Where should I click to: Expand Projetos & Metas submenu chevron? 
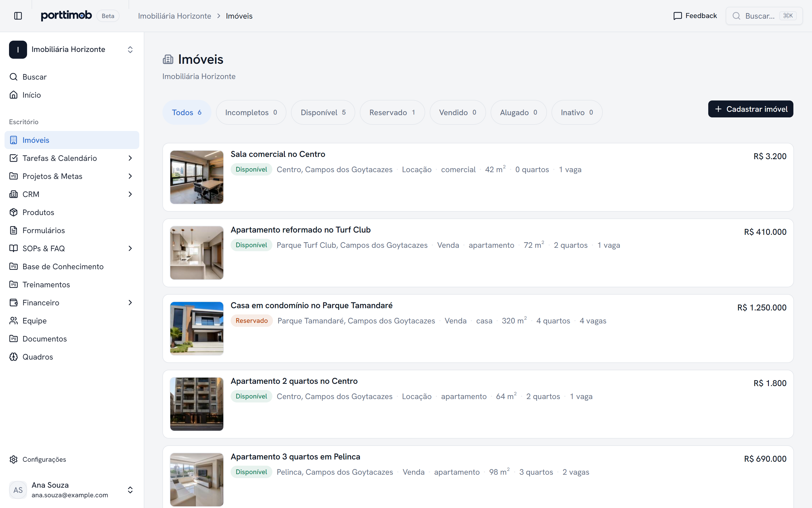coord(130,176)
